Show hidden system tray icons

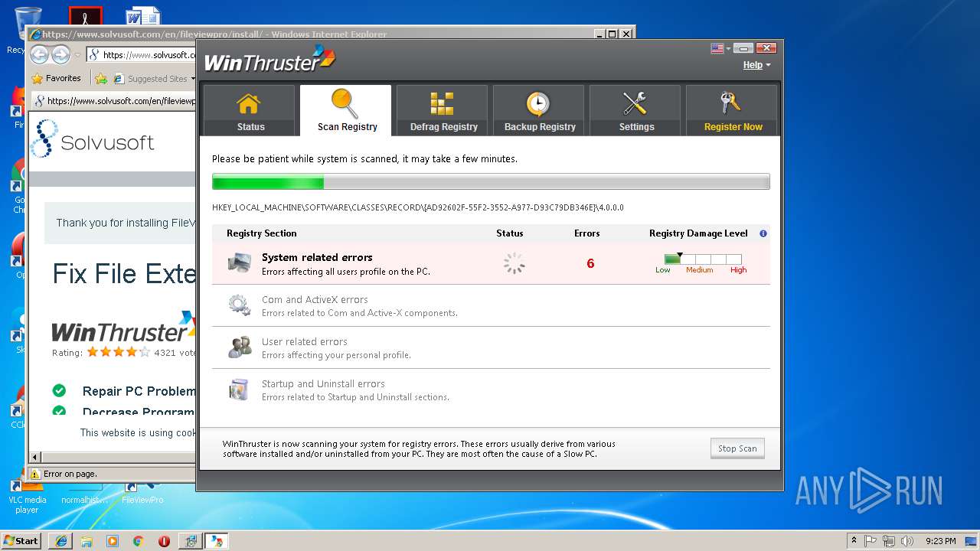click(x=854, y=540)
